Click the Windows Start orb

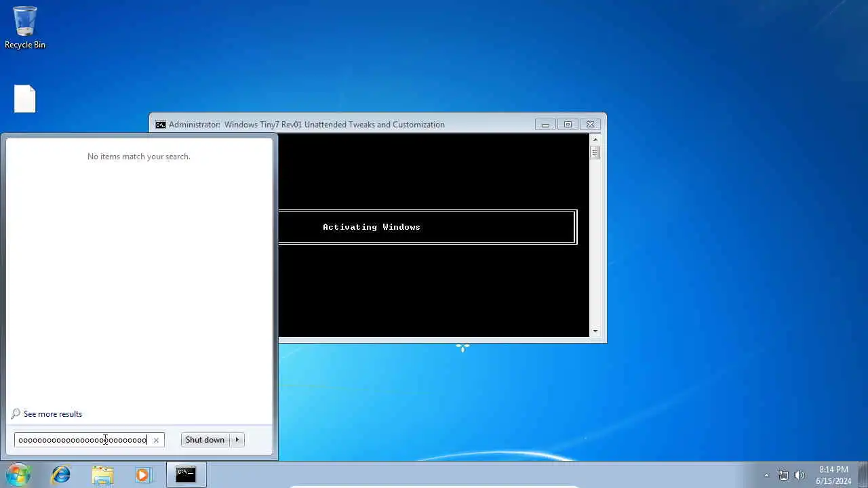click(x=18, y=474)
